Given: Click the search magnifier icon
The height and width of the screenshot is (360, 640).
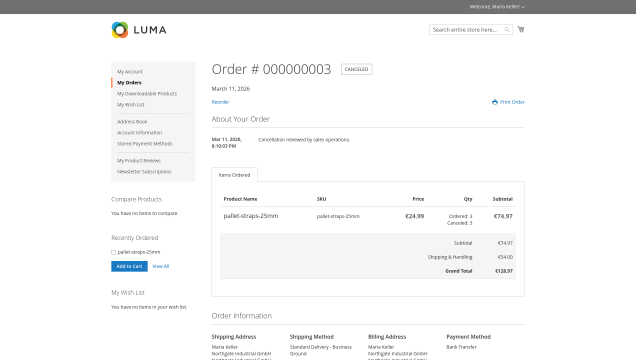Looking at the screenshot, I should coord(507,30).
